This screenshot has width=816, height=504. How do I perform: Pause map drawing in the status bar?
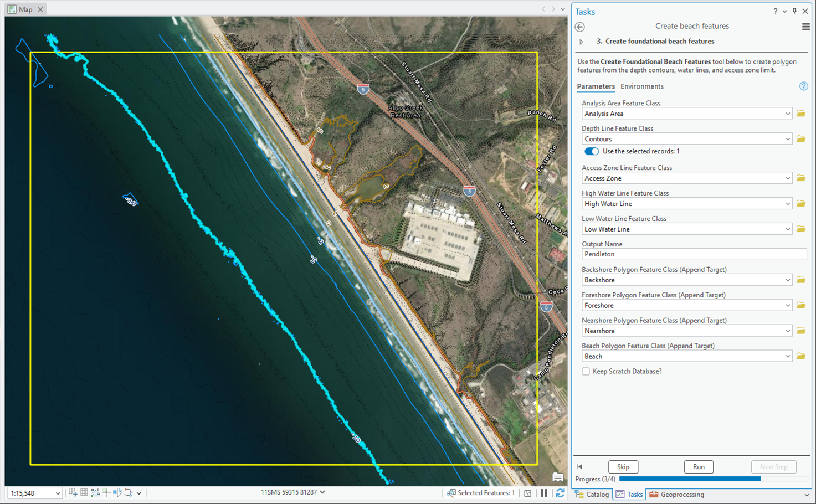tap(544, 493)
